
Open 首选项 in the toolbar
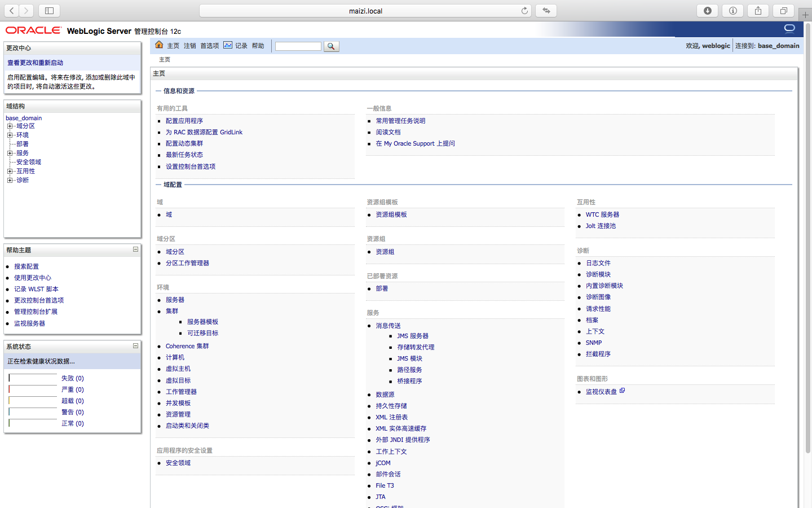210,46
